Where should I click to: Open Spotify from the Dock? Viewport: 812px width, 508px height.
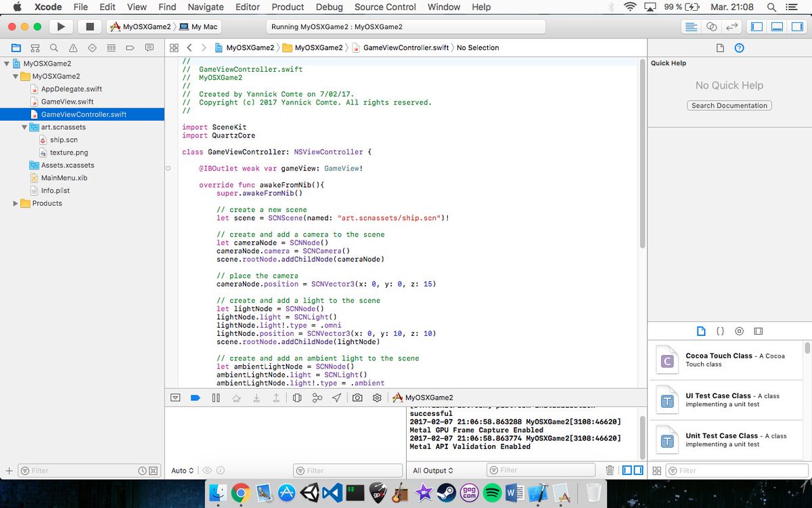pos(492,493)
